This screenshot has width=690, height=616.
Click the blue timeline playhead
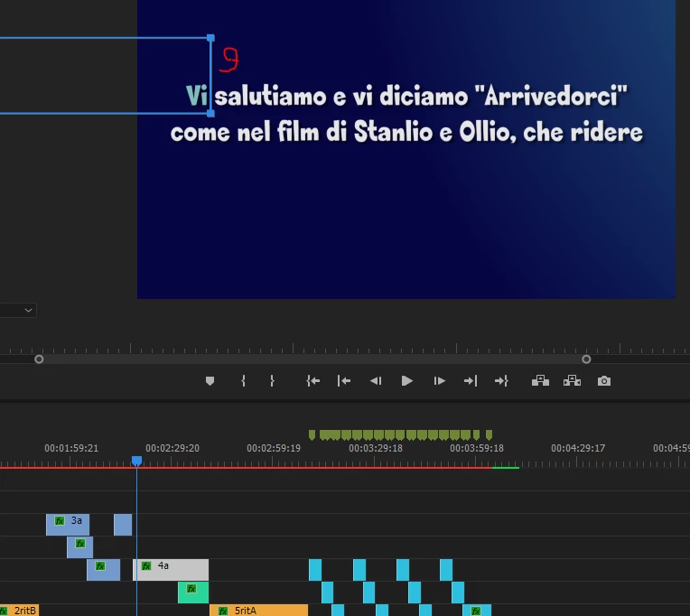pyautogui.click(x=137, y=462)
